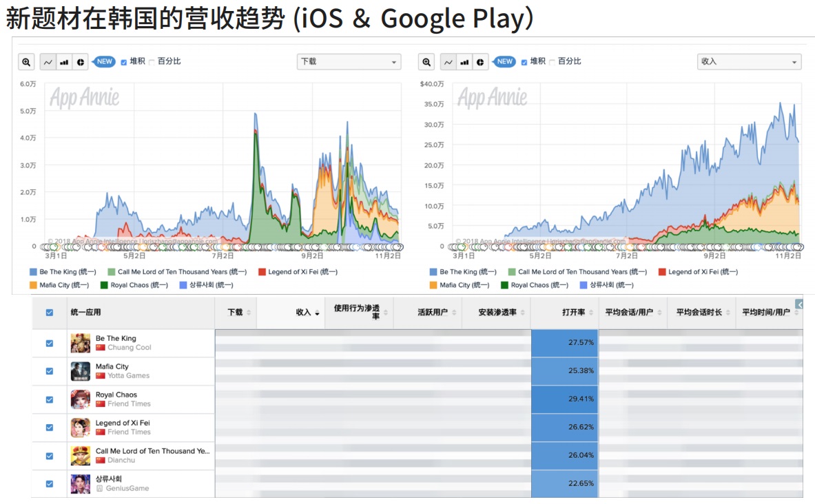Click NEW badge on downloads chart
This screenshot has height=504, width=815.
104,61
